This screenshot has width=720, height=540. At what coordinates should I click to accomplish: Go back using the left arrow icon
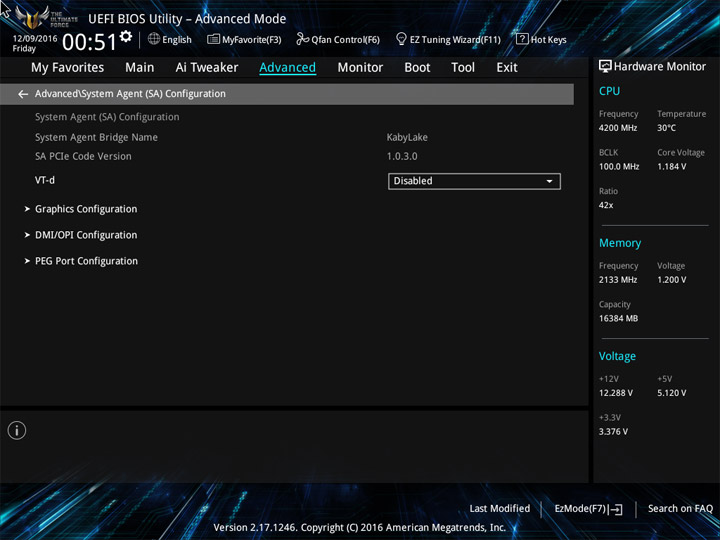[x=23, y=94]
